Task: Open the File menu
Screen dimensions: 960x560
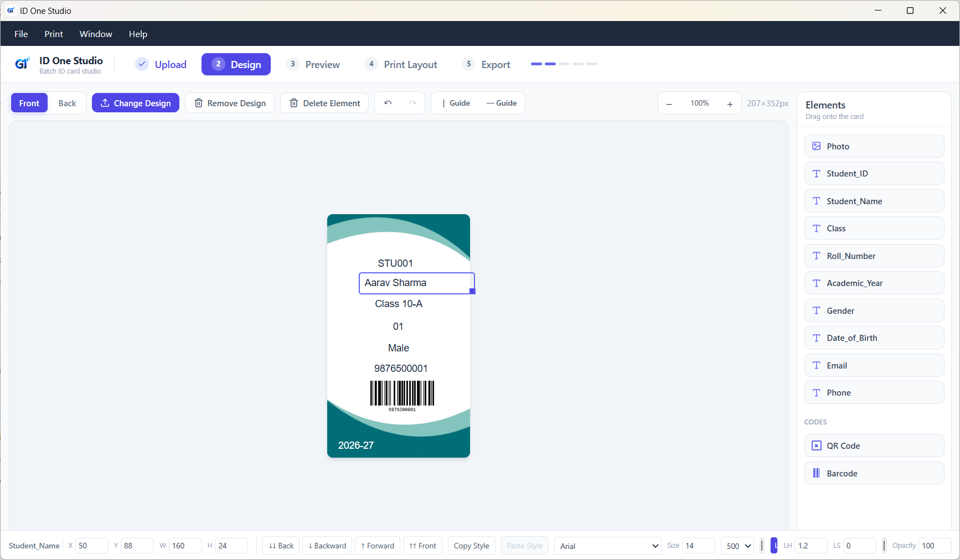Action: tap(21, 34)
